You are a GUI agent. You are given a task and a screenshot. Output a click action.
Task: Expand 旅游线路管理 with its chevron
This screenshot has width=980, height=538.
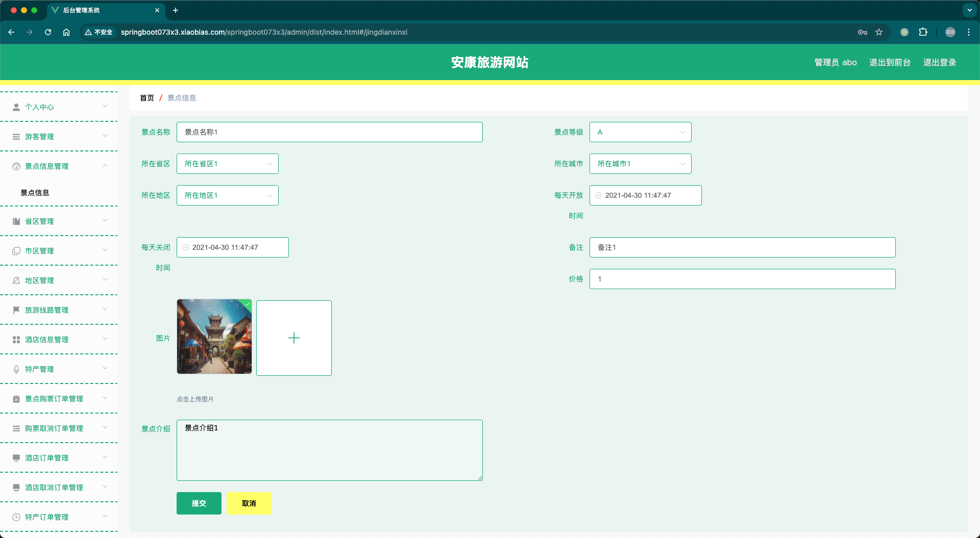105,309
